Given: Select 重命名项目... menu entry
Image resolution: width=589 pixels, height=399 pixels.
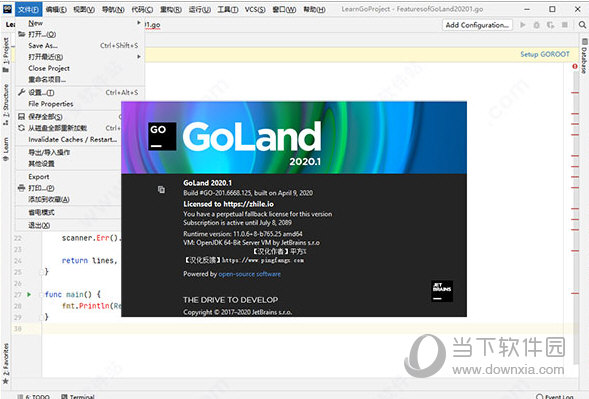Looking at the screenshot, I should (x=80, y=79).
